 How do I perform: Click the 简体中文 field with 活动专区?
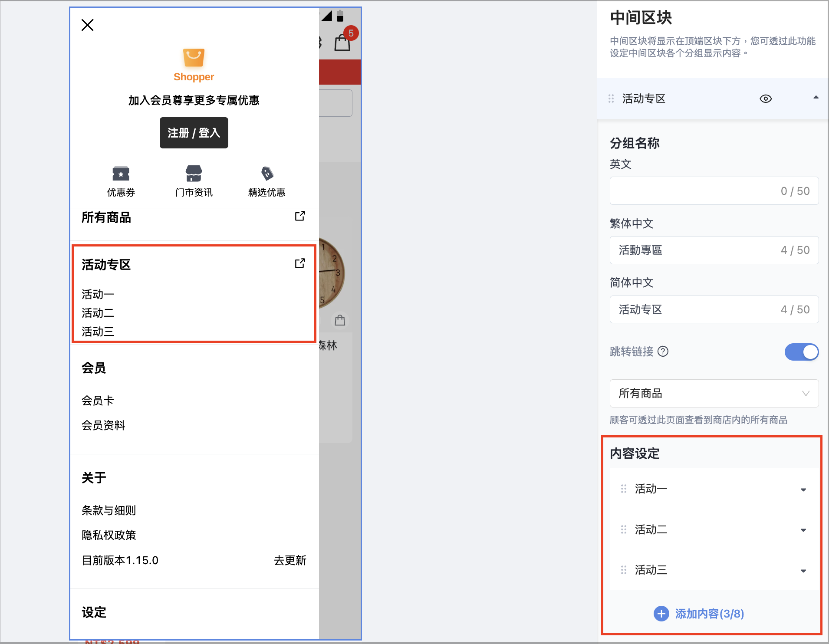[x=714, y=309]
